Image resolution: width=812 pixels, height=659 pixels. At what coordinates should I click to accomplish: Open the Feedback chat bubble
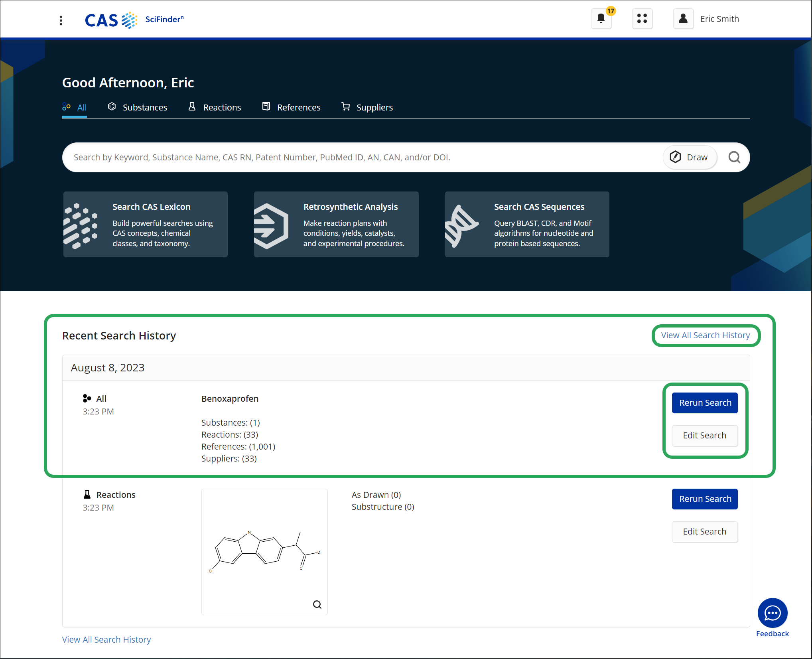pos(773,613)
